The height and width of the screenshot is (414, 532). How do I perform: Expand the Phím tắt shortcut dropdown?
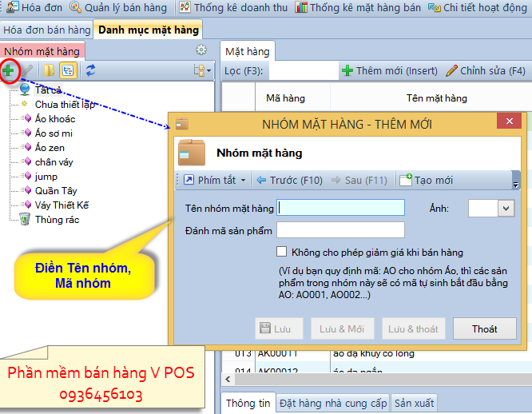coord(215,180)
